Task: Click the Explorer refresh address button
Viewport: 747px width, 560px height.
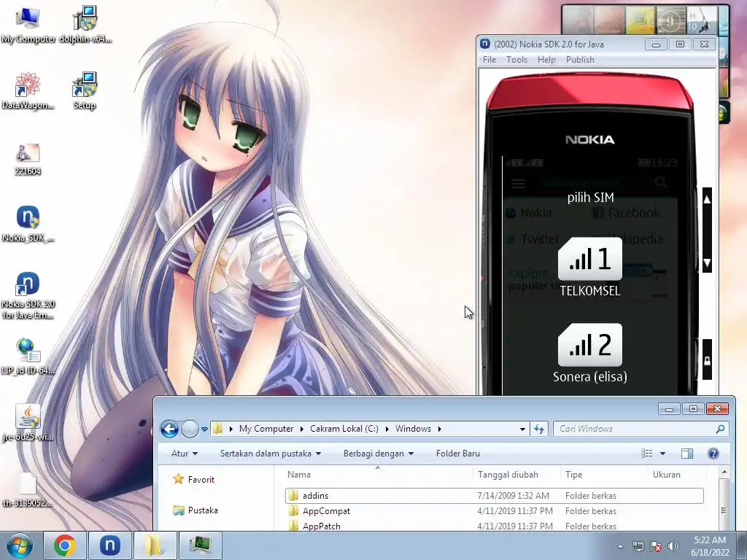Action: point(539,429)
